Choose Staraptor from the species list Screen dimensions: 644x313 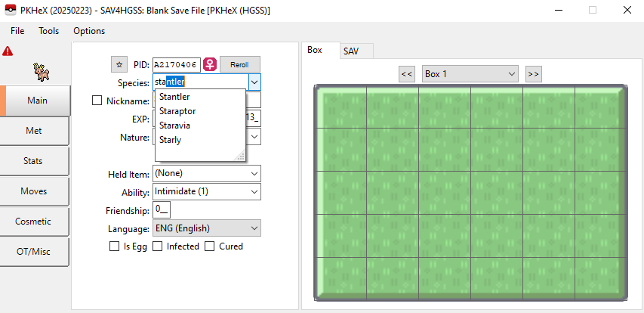pyautogui.click(x=177, y=111)
